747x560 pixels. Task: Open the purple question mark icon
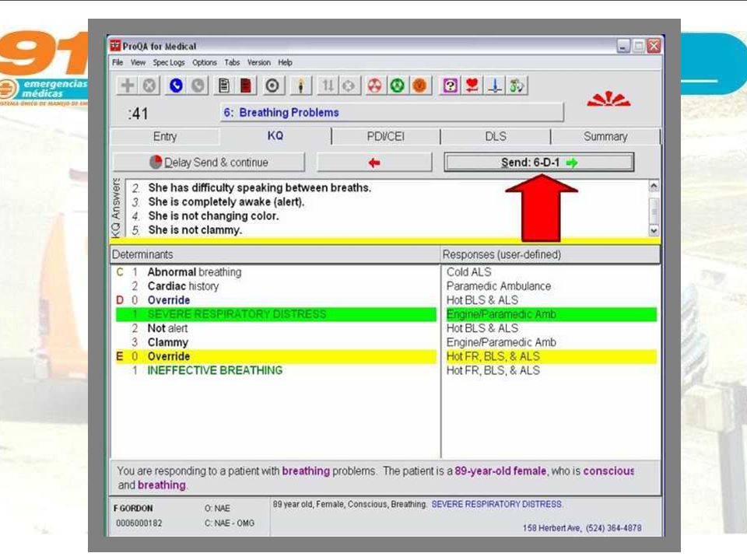coord(451,86)
